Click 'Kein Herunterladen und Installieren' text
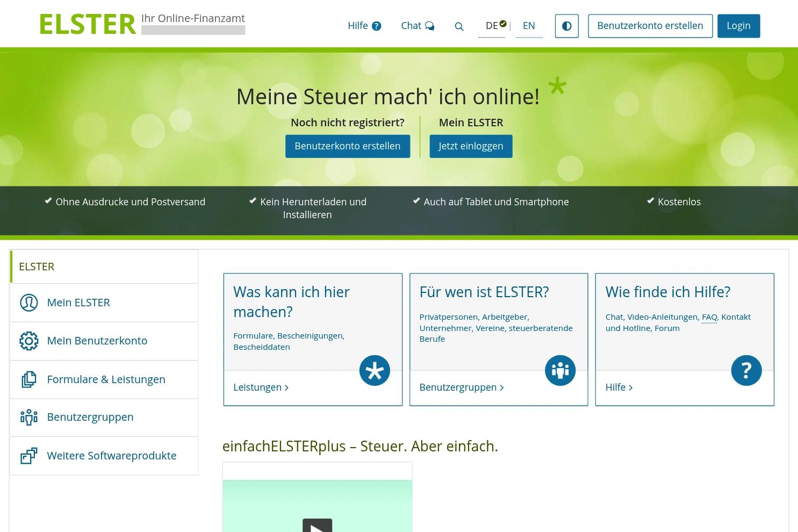 tap(313, 209)
